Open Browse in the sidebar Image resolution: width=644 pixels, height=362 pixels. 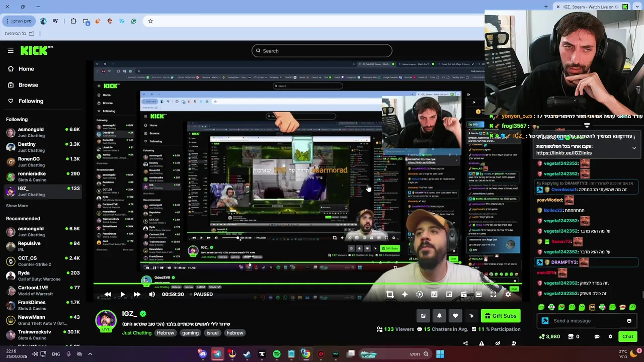[23, 85]
